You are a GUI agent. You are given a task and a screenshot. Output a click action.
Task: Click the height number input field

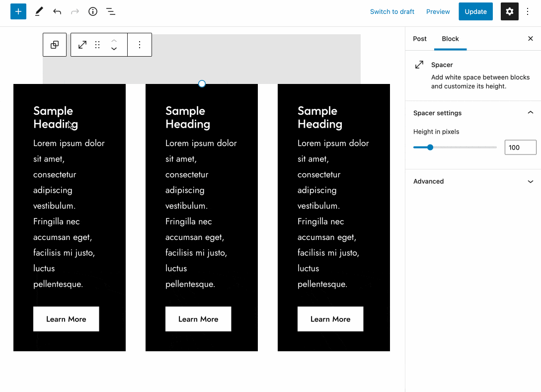[520, 147]
